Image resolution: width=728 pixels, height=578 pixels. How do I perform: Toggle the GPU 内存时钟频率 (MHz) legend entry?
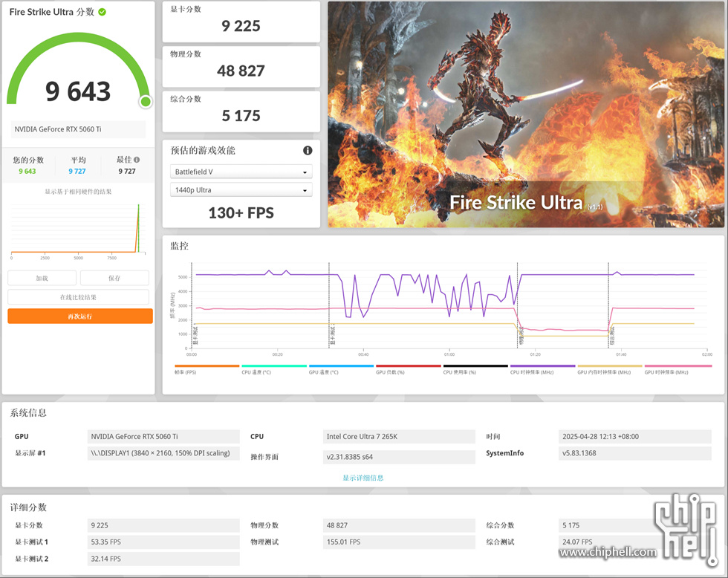pyautogui.click(x=610, y=369)
